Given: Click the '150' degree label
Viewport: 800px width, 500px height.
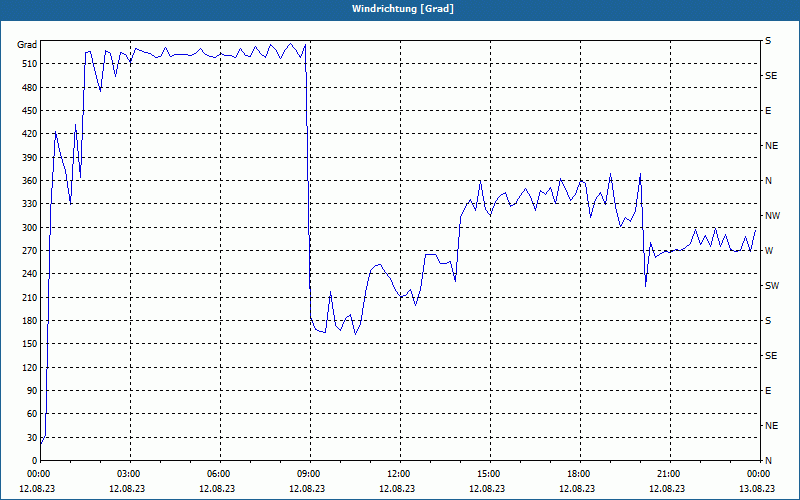Looking at the screenshot, I should tap(29, 343).
